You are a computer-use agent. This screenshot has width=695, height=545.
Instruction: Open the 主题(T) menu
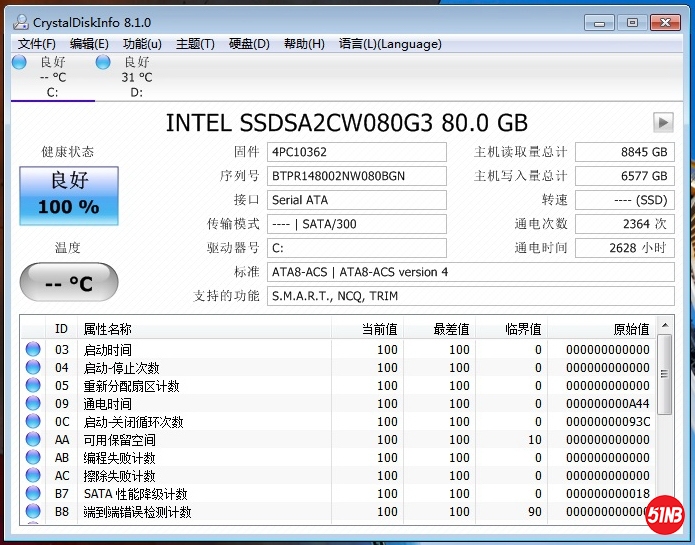[195, 44]
